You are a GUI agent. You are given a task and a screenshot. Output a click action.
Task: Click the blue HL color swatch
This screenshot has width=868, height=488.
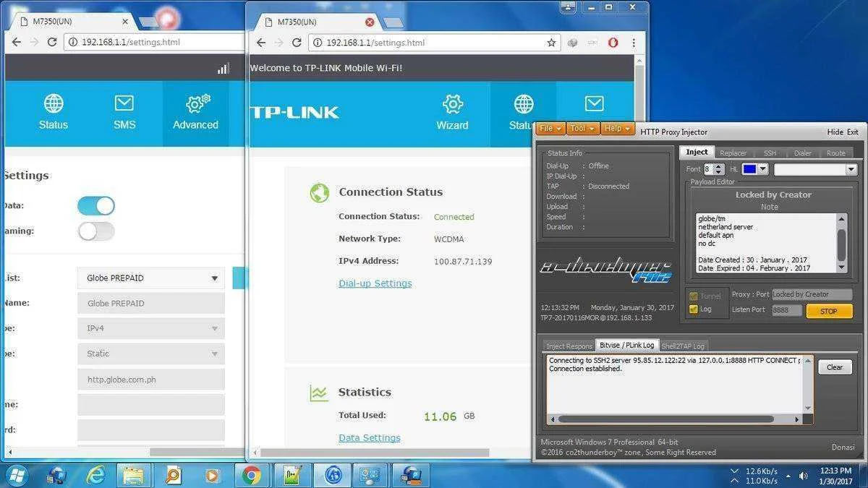[x=749, y=169]
